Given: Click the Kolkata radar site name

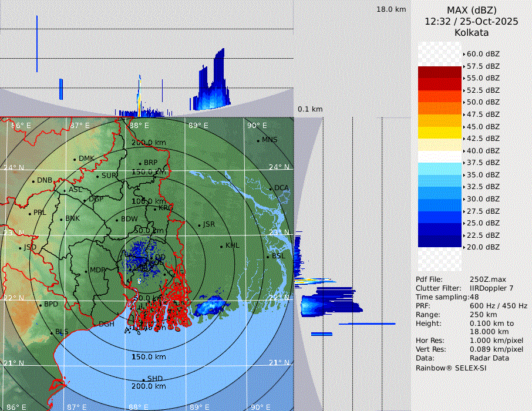Looking at the screenshot, I should 472,32.
